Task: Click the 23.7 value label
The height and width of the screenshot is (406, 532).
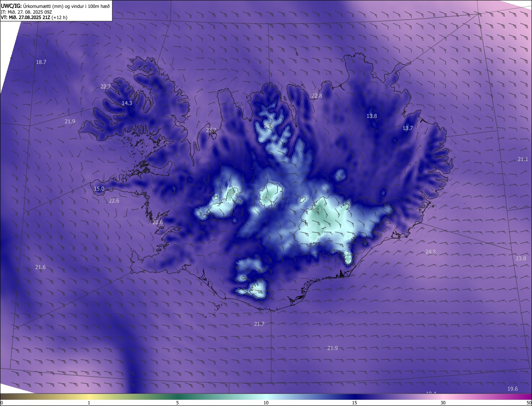Action: click(x=211, y=130)
